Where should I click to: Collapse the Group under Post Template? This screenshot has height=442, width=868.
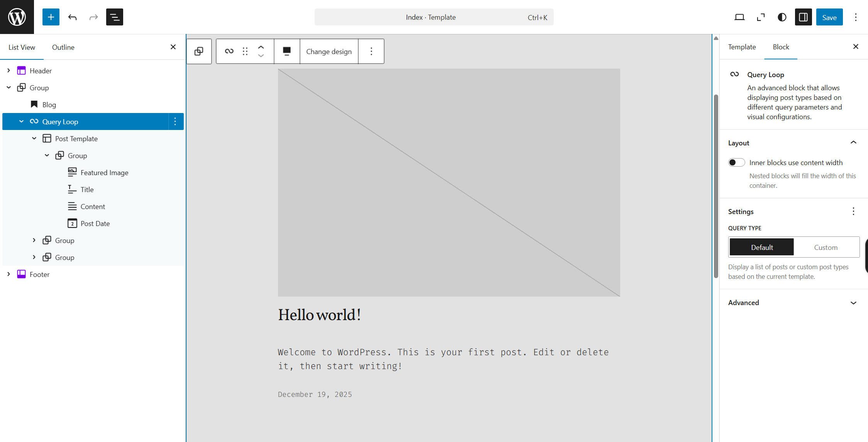point(47,155)
